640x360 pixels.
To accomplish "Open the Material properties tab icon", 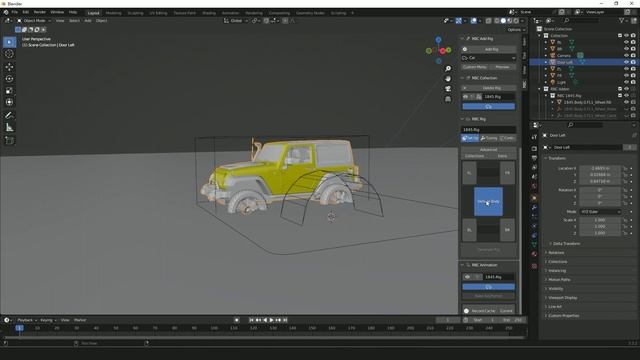I will (x=534, y=254).
